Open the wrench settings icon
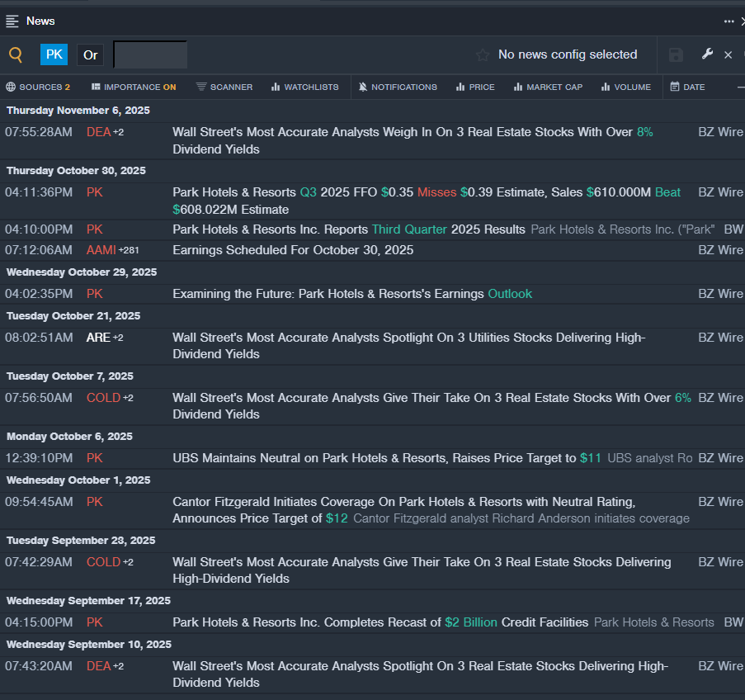The width and height of the screenshot is (745, 700). (707, 54)
